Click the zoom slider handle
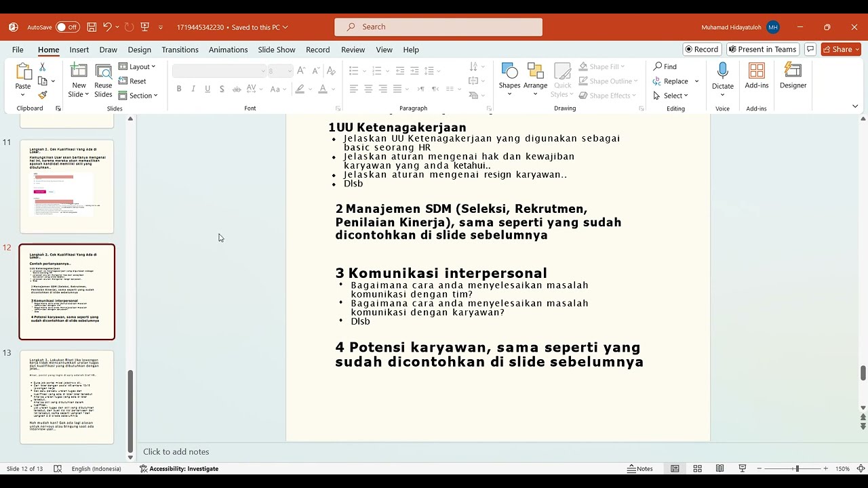The width and height of the screenshot is (868, 488). (797, 468)
